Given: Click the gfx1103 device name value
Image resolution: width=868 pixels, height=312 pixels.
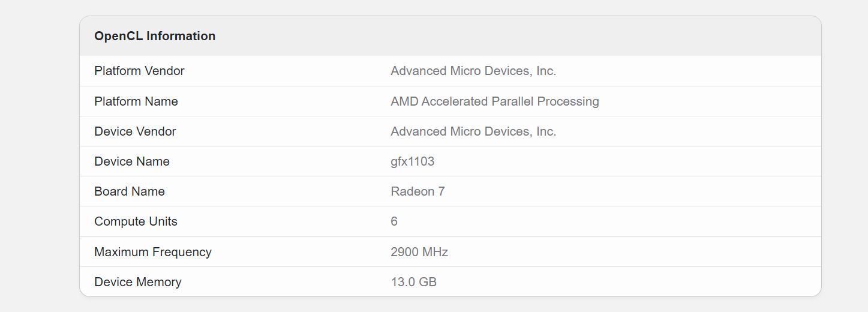Looking at the screenshot, I should click(413, 161).
